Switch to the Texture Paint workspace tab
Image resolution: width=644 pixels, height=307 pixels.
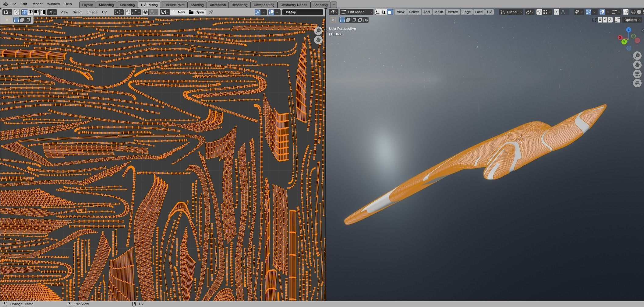tap(174, 5)
